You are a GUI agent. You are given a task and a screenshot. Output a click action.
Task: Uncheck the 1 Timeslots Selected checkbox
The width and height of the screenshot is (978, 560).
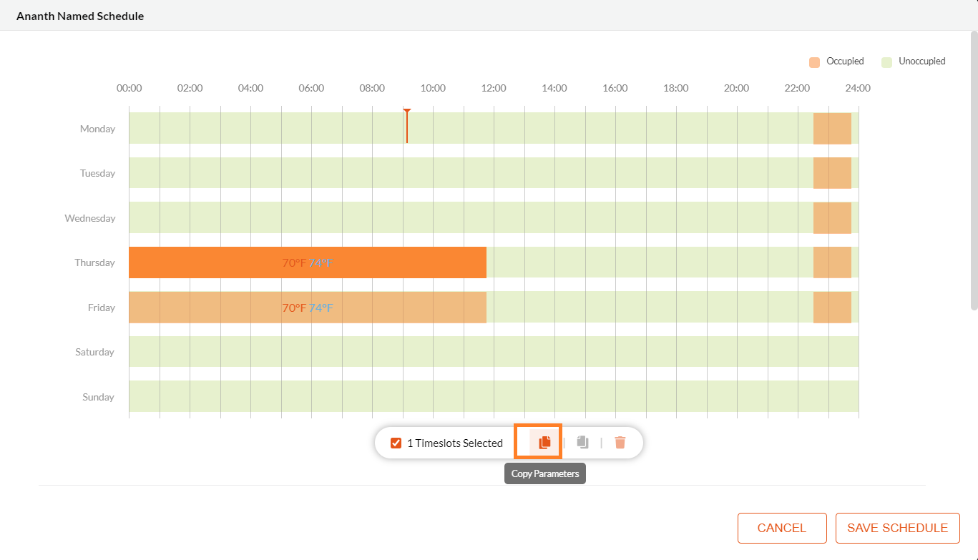tap(396, 443)
